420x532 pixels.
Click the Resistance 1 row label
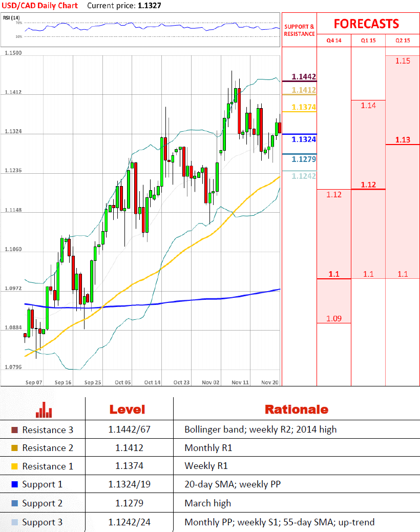coord(48,466)
